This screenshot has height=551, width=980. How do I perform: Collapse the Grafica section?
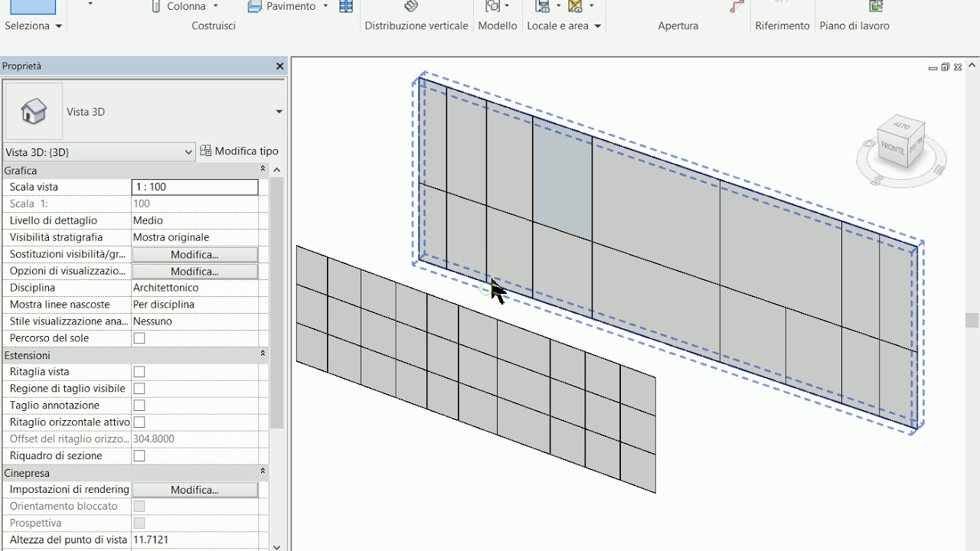[263, 170]
